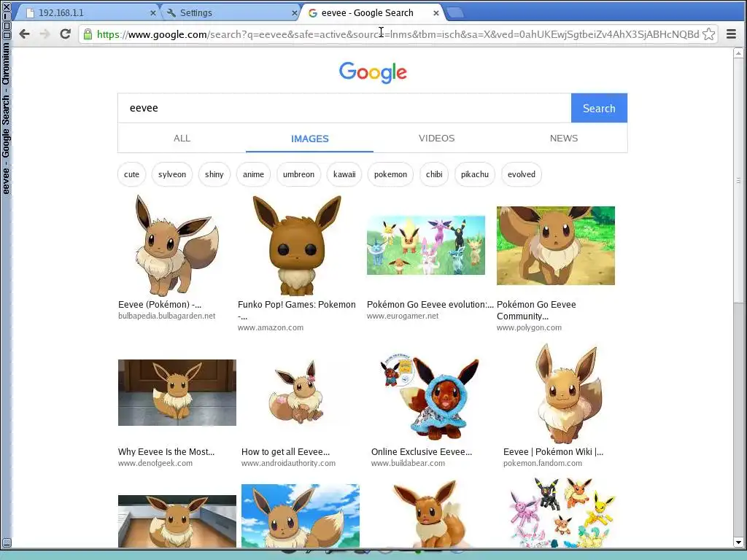Click the 'Eevee (Pokémon) -...' title link
Image resolution: width=747 pixels, height=560 pixels.
(160, 304)
